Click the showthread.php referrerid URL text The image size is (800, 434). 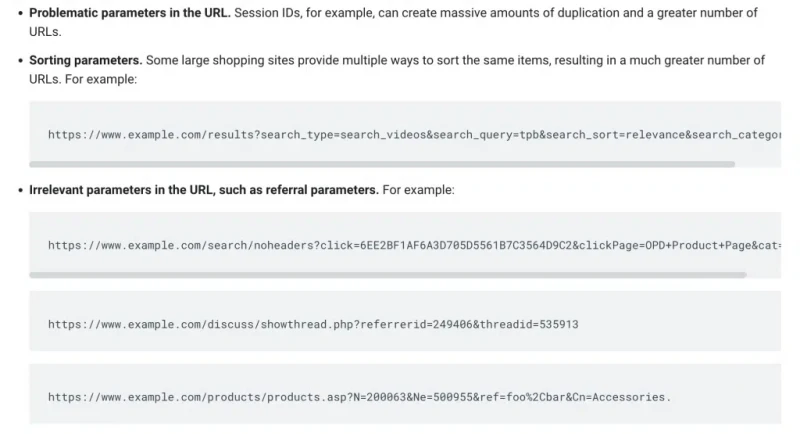tap(313, 324)
